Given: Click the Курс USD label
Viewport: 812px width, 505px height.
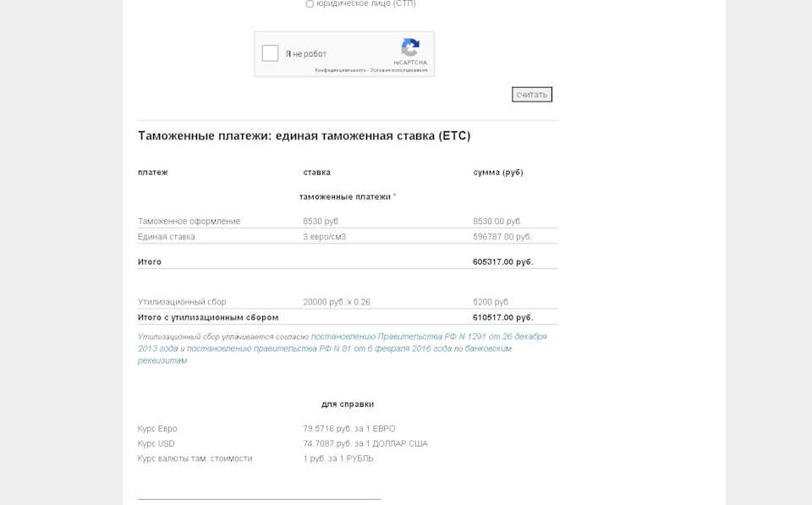Looking at the screenshot, I should [156, 444].
